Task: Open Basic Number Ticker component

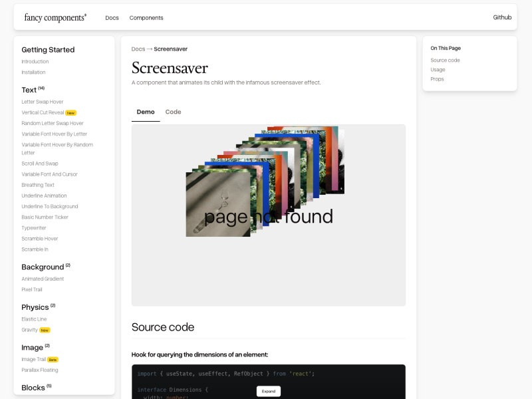Action: [45, 217]
